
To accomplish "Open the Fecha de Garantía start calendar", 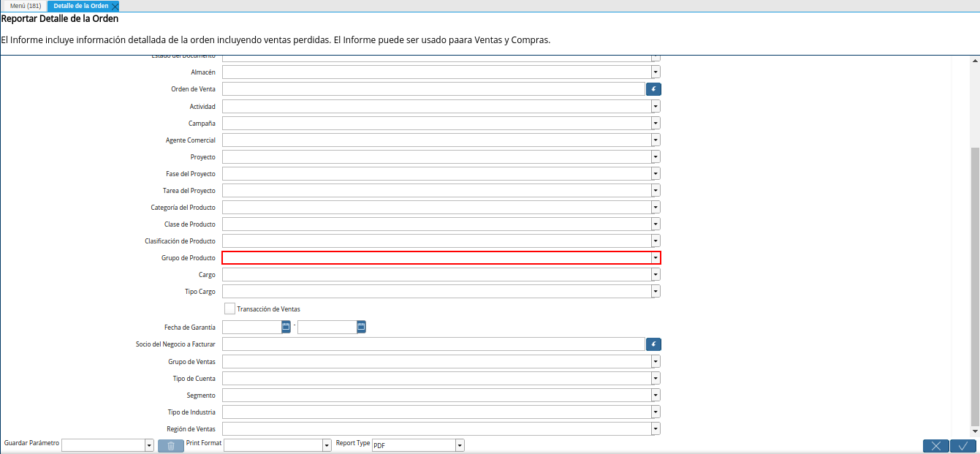I will (x=286, y=327).
